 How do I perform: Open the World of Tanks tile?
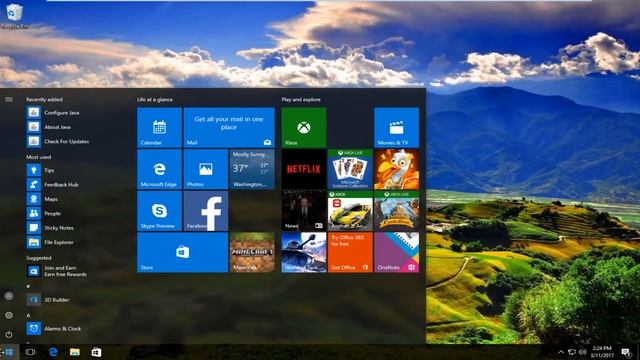click(x=304, y=252)
